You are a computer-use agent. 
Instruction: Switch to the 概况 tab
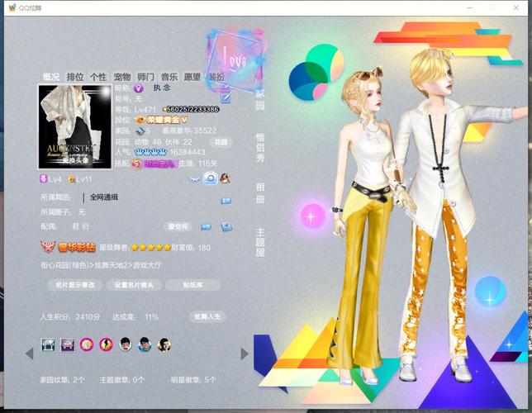tap(51, 77)
